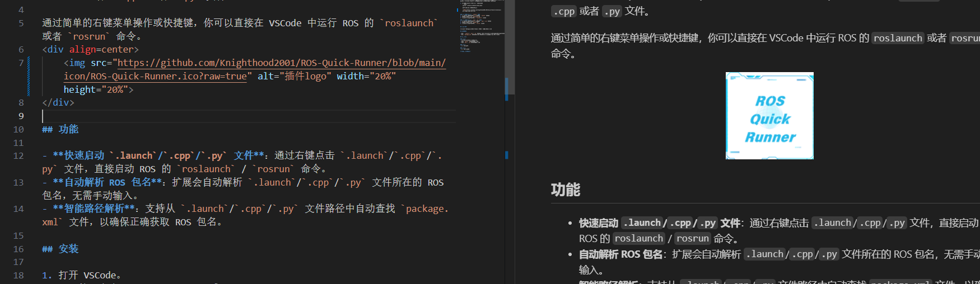Screen dimensions: 980x284
Task: Click the closing '</div>' tag in the editor
Action: 58,102
